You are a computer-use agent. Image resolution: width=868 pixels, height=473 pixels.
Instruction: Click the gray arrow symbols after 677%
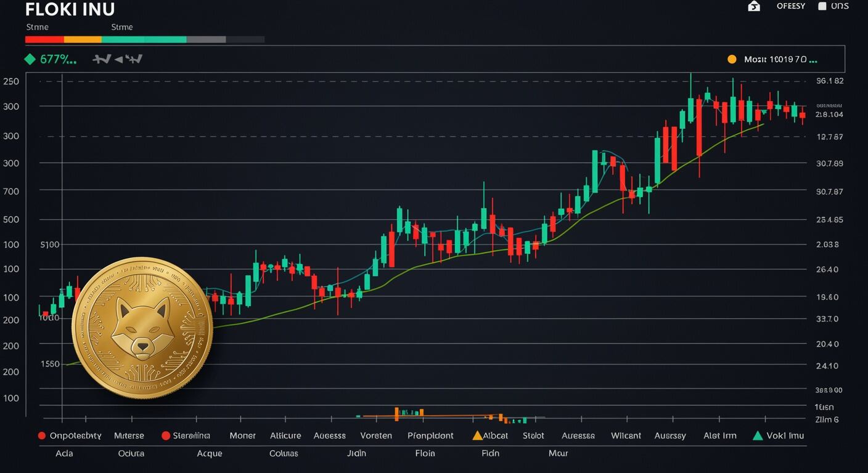click(117, 59)
